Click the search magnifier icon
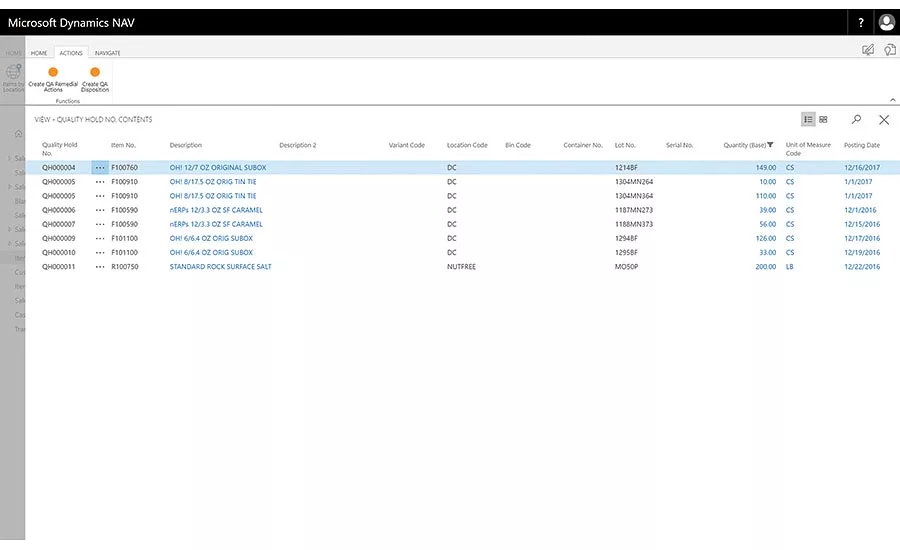The height and width of the screenshot is (550, 900). [856, 119]
